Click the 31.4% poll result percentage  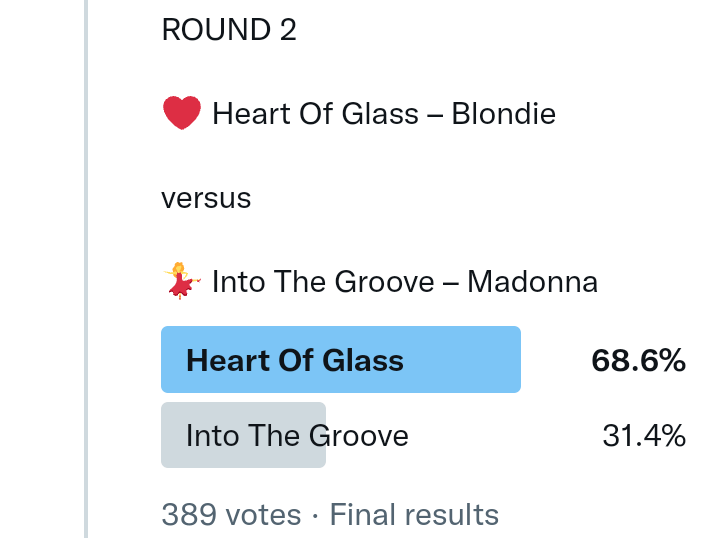(644, 436)
